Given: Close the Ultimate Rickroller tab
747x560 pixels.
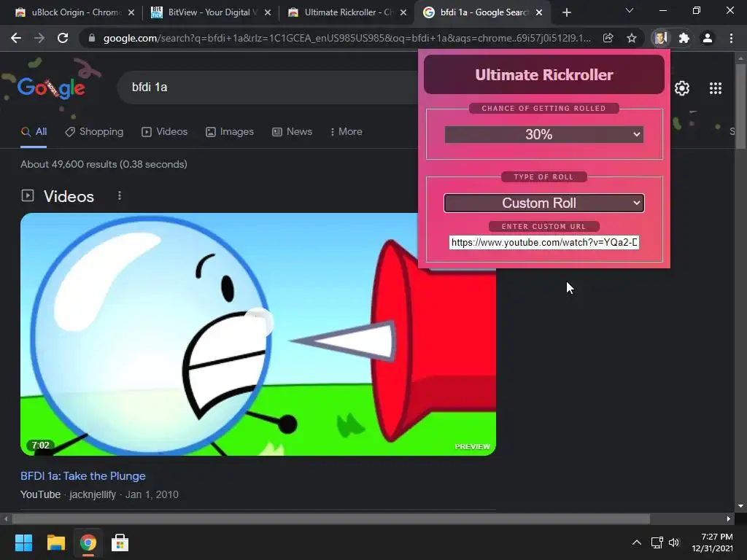Looking at the screenshot, I should coord(403,13).
